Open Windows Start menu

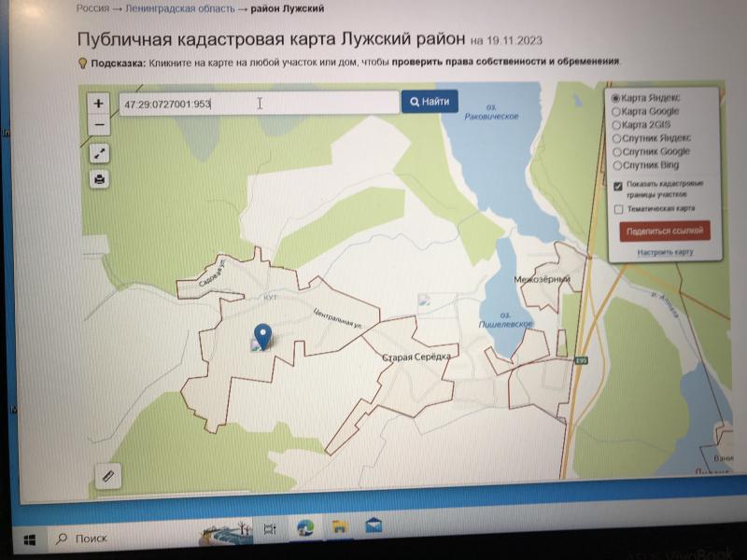[x=30, y=539]
